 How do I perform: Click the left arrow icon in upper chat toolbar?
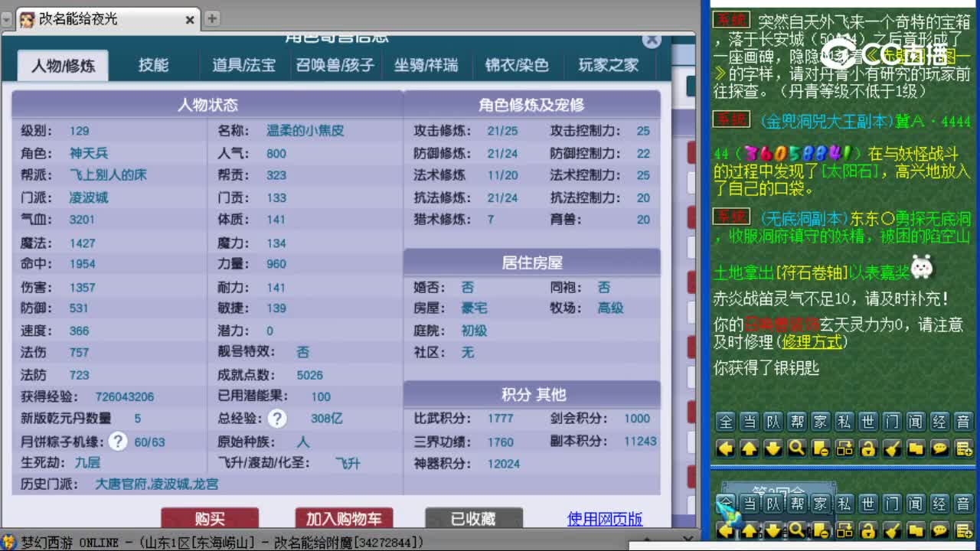[x=726, y=448]
